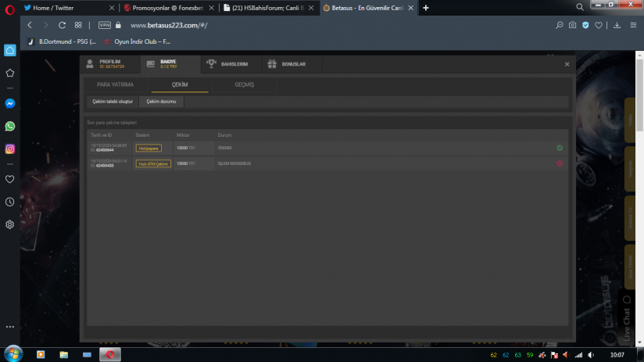Go back to previous page

(x=30, y=25)
